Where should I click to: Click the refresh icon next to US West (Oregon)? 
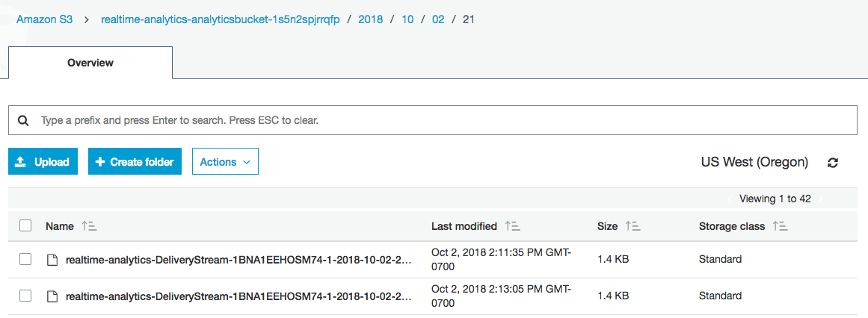coord(833,163)
